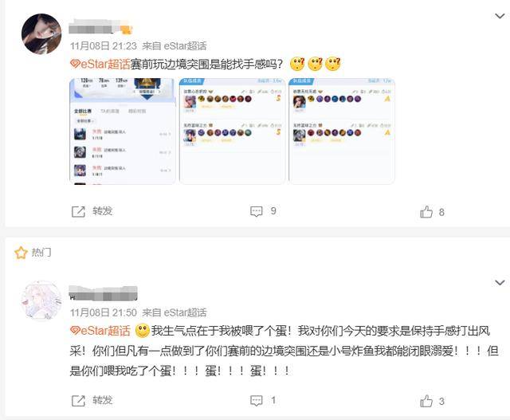This screenshot has width=510, height=420.
Task: View the third game results thumbnail
Action: [342, 131]
